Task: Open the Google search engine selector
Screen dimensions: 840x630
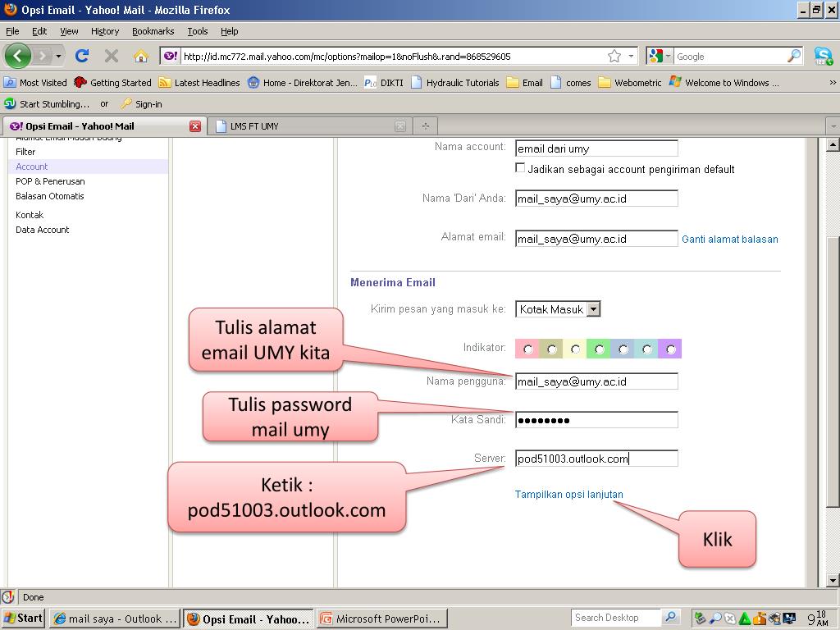Action: 659,56
